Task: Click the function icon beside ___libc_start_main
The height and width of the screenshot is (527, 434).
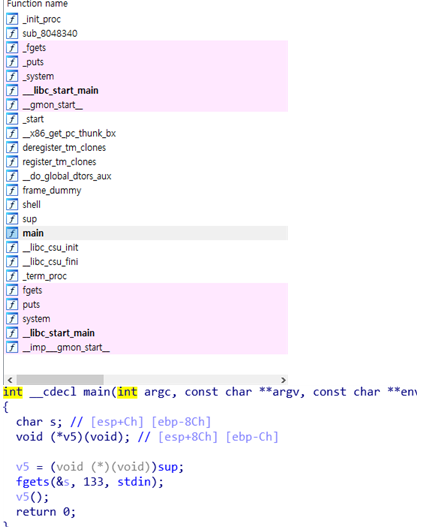Action: click(x=12, y=90)
